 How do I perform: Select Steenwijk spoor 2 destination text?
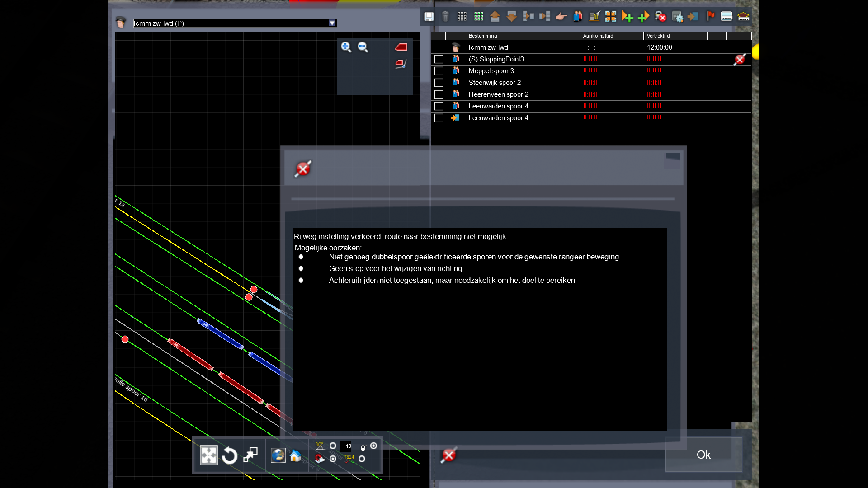(495, 83)
